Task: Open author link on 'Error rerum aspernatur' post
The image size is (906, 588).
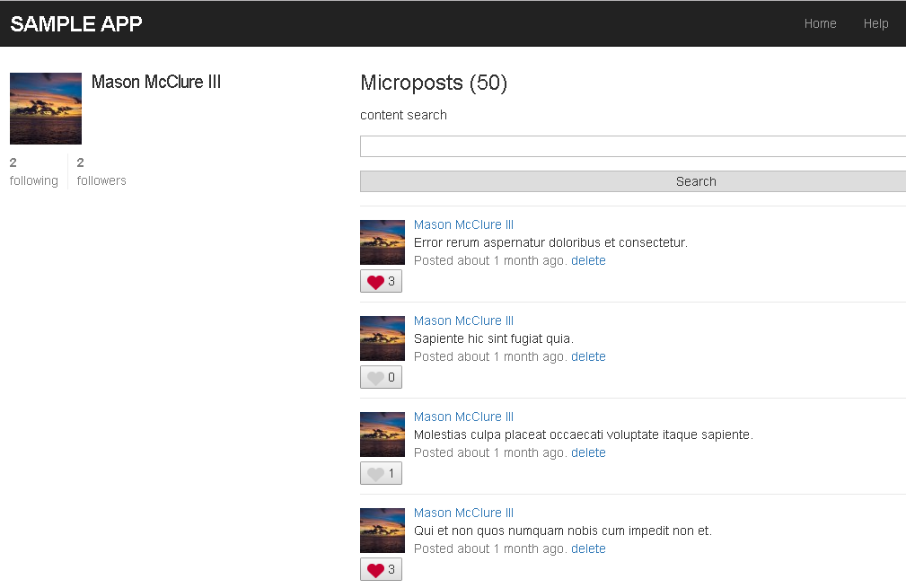Action: click(463, 224)
